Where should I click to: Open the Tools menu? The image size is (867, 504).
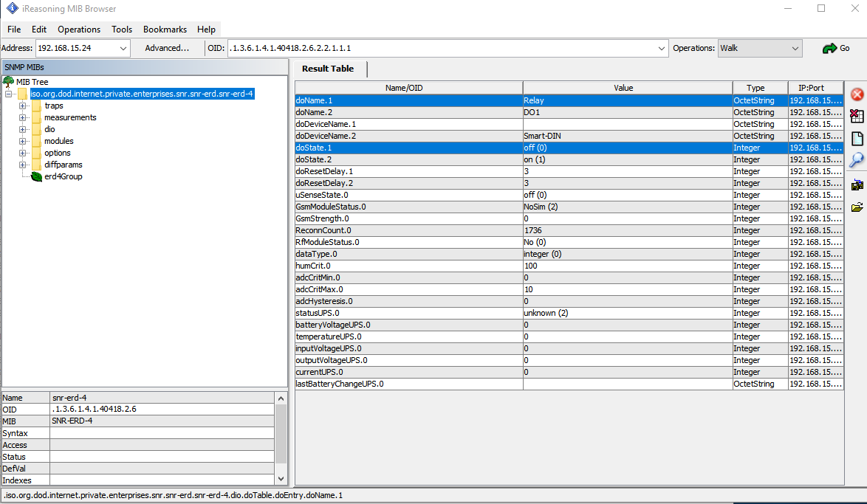pyautogui.click(x=122, y=30)
